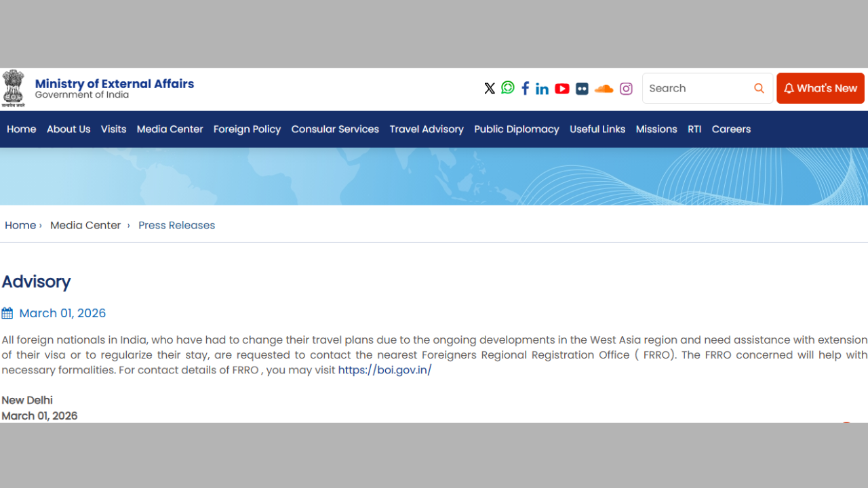Click the LinkedIn icon
868x488 pixels.
(x=542, y=89)
